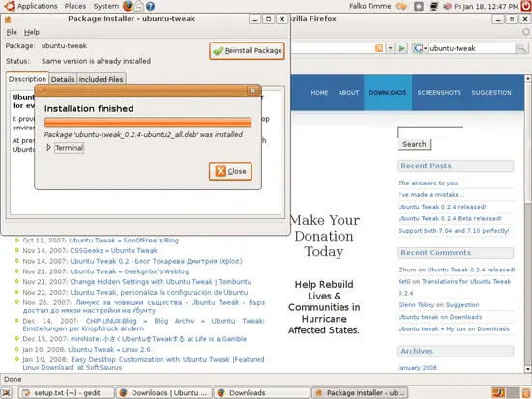
Task: Open 'Ubuntu tweak on Downloads' comment link
Action: (x=440, y=317)
